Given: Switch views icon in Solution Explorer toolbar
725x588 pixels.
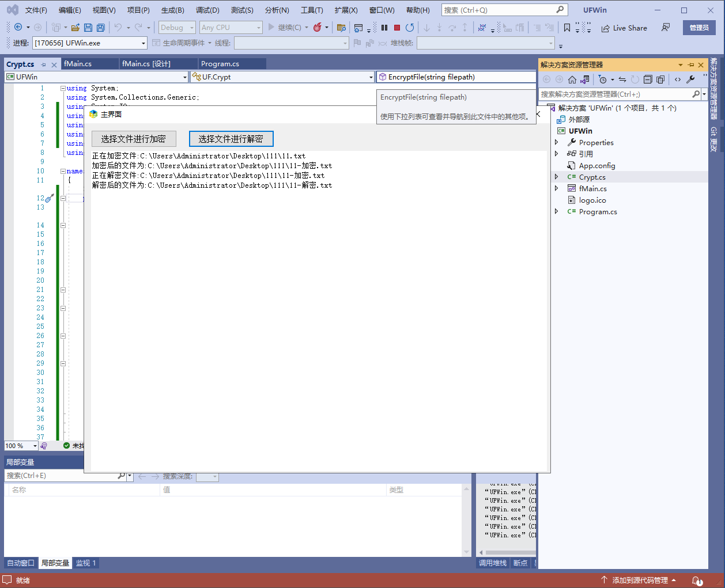Looking at the screenshot, I should coord(585,79).
